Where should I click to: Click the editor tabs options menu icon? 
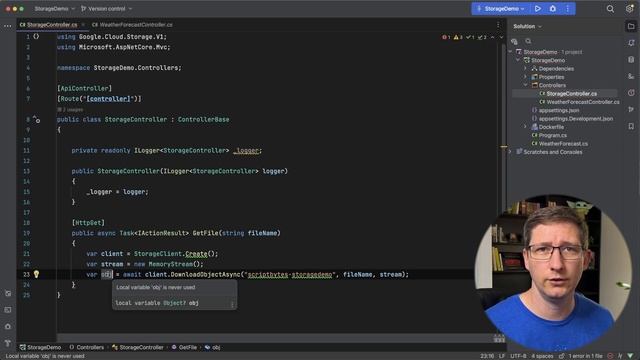(x=498, y=25)
